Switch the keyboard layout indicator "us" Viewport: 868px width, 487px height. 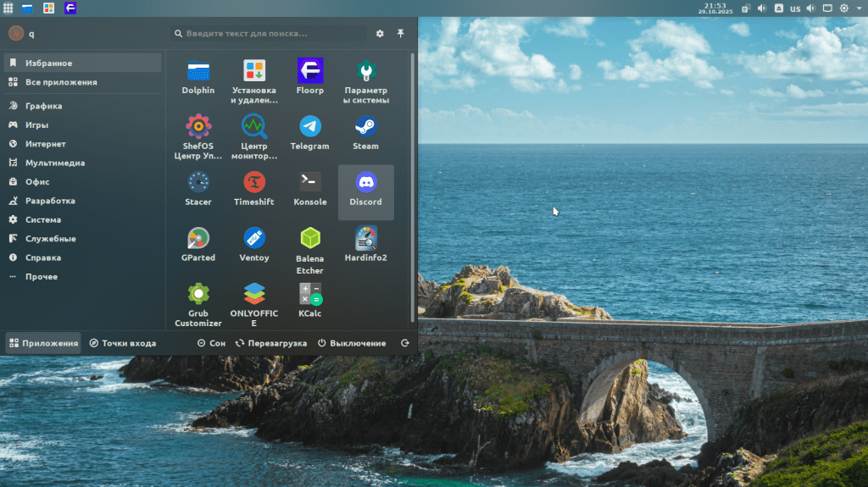coord(795,8)
